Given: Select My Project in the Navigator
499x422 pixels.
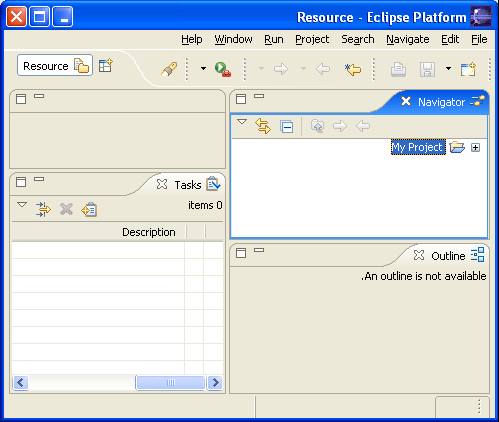Looking at the screenshot, I should click(418, 147).
